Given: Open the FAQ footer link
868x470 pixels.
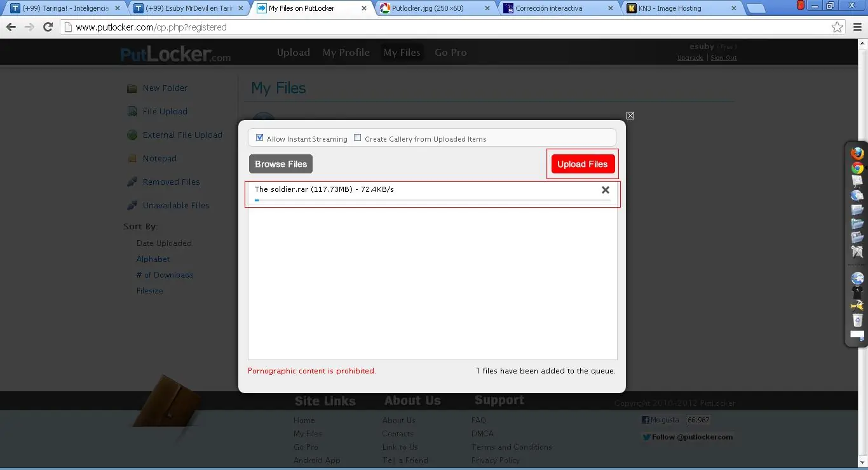Looking at the screenshot, I should 478,420.
